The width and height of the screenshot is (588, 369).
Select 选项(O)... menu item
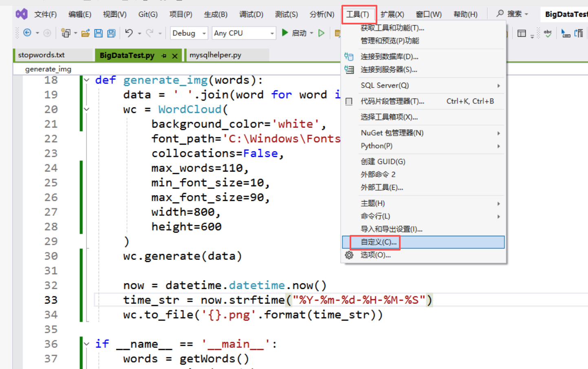[423, 255]
